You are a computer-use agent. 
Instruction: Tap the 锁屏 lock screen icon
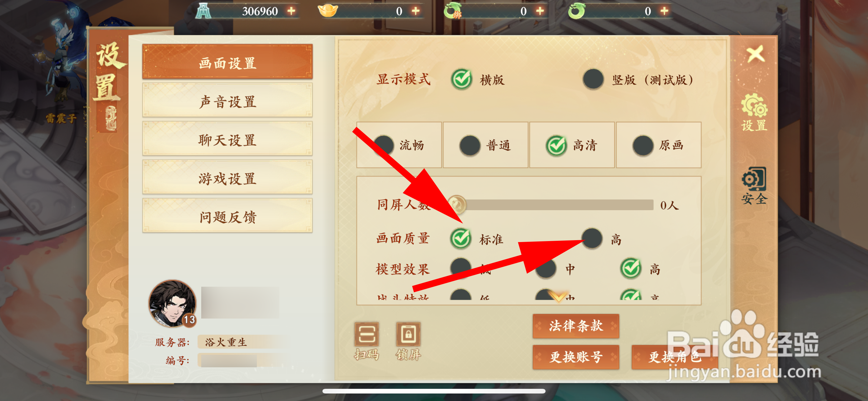(x=408, y=341)
